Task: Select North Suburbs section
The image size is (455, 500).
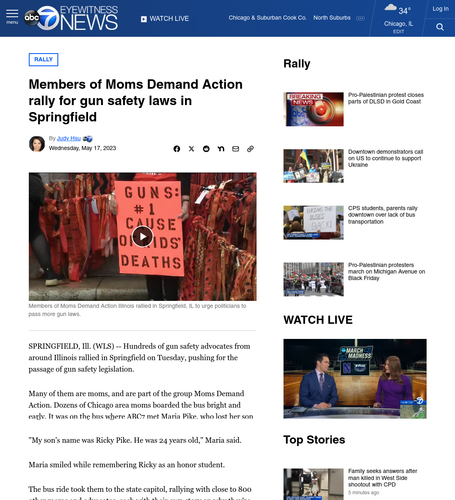Action: 332,18
